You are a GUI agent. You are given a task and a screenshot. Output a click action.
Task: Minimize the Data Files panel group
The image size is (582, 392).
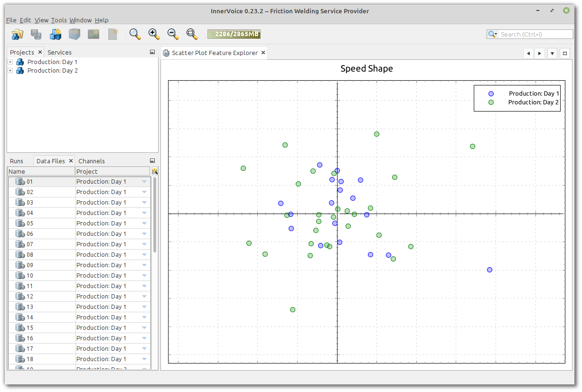click(x=152, y=161)
